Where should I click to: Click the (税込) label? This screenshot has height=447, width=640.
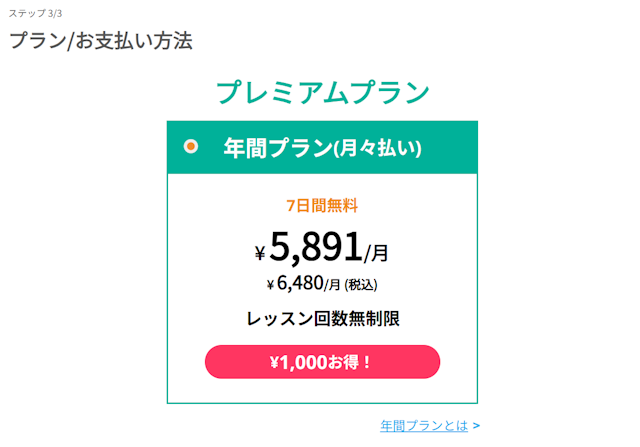tap(361, 285)
